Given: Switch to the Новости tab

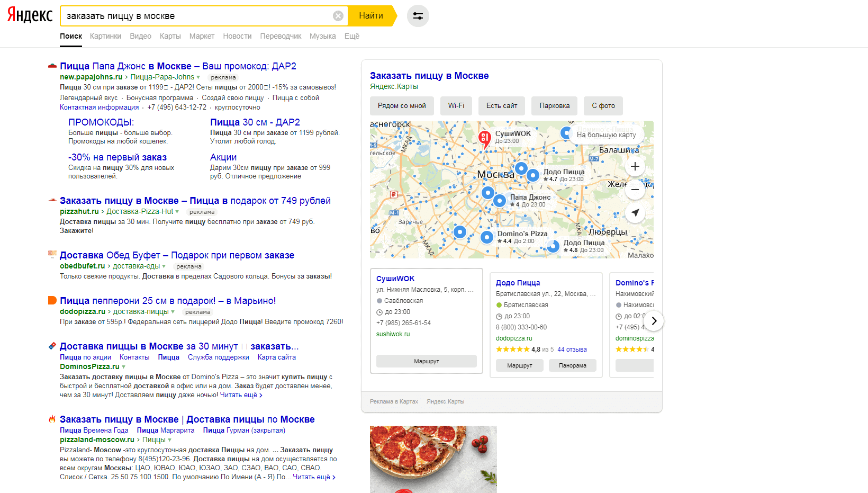Looking at the screenshot, I should coord(237,36).
